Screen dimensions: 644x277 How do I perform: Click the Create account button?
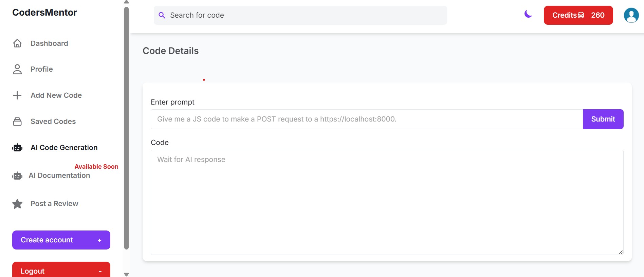tap(61, 240)
